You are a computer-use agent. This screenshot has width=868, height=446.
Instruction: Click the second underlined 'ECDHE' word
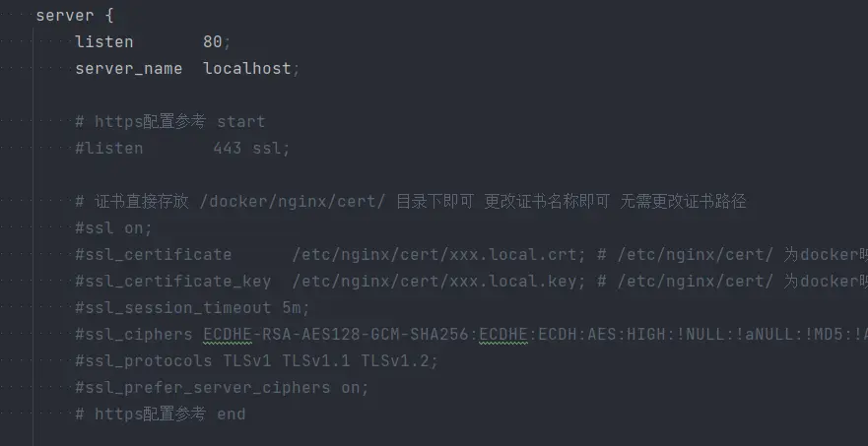(x=503, y=335)
